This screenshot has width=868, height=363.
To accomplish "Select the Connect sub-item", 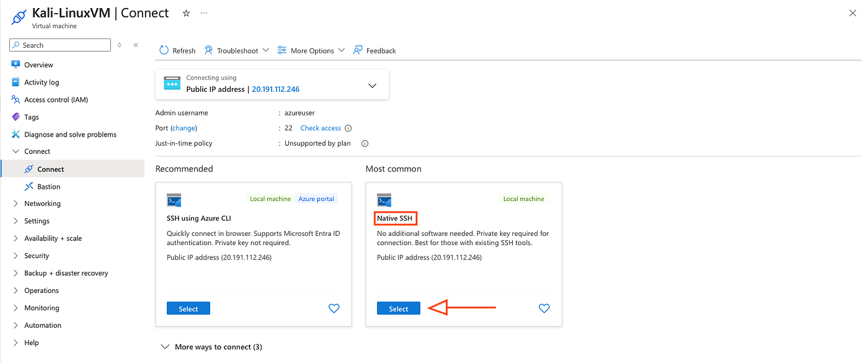I will [x=73, y=169].
